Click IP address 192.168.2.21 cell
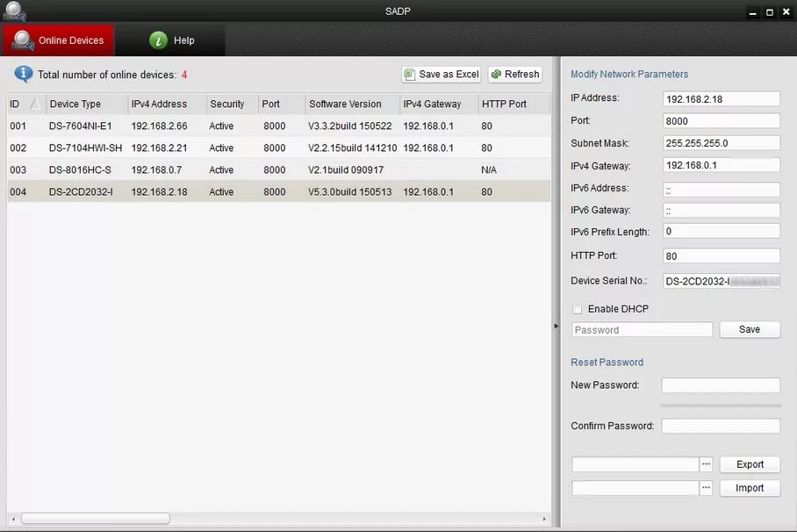 [159, 148]
